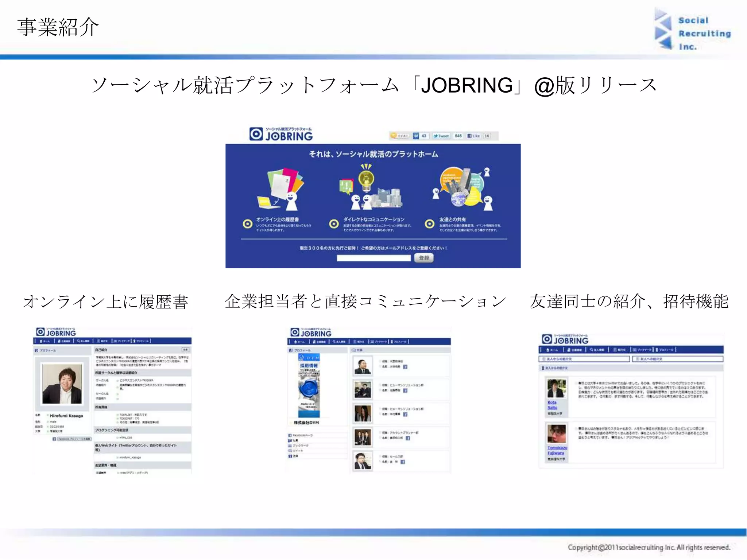This screenshot has height=560, width=747.
Task: Click the 登録 register button
Action: click(424, 258)
